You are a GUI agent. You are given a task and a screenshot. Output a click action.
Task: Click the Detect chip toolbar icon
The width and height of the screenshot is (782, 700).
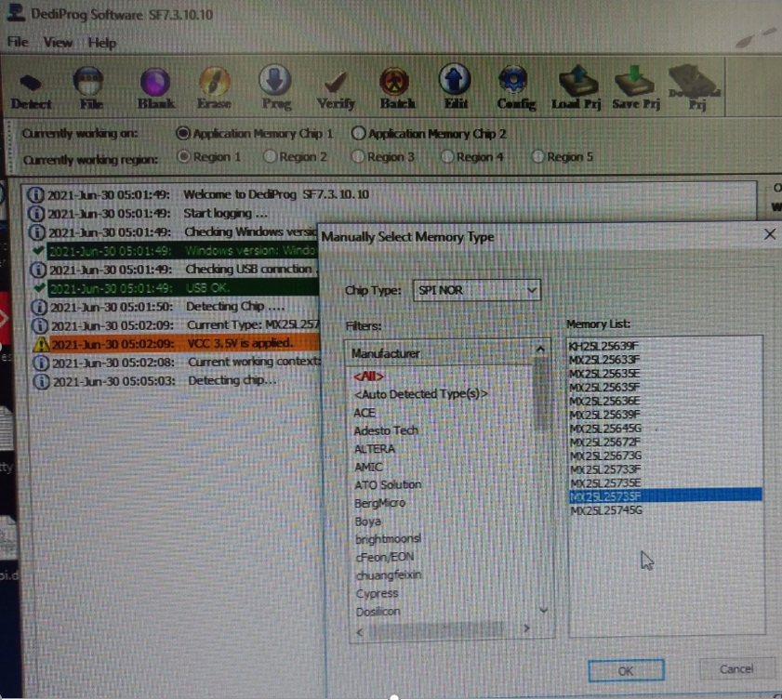32,87
